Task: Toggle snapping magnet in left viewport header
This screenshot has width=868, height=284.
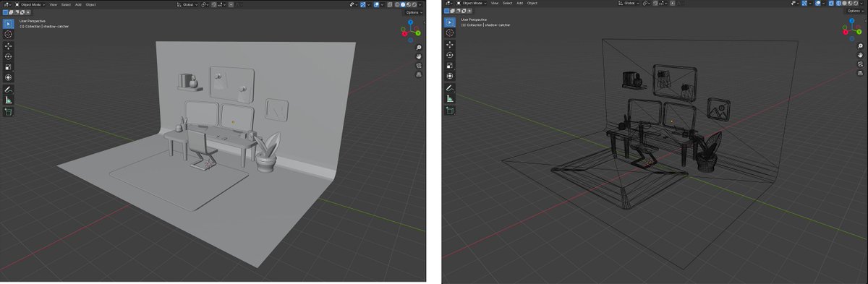Action: click(x=214, y=4)
